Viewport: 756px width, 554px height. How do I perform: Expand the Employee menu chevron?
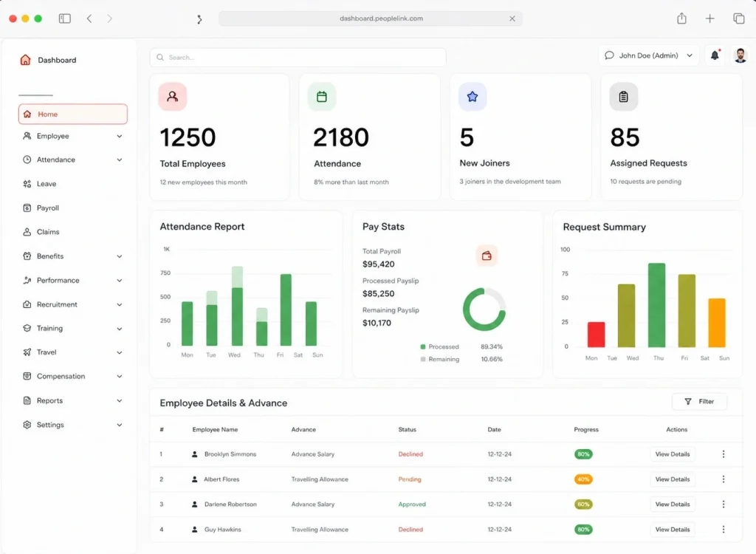pyautogui.click(x=119, y=136)
